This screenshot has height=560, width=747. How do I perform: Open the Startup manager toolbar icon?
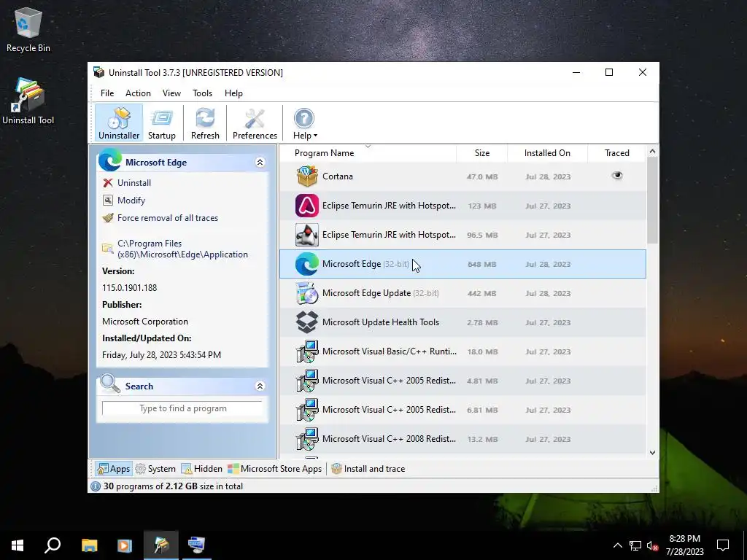click(161, 122)
